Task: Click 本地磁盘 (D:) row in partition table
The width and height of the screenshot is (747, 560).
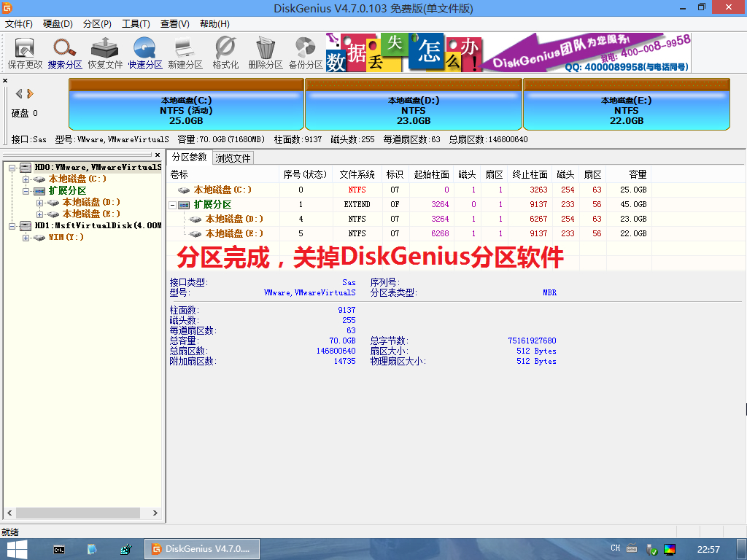Action: (410, 219)
